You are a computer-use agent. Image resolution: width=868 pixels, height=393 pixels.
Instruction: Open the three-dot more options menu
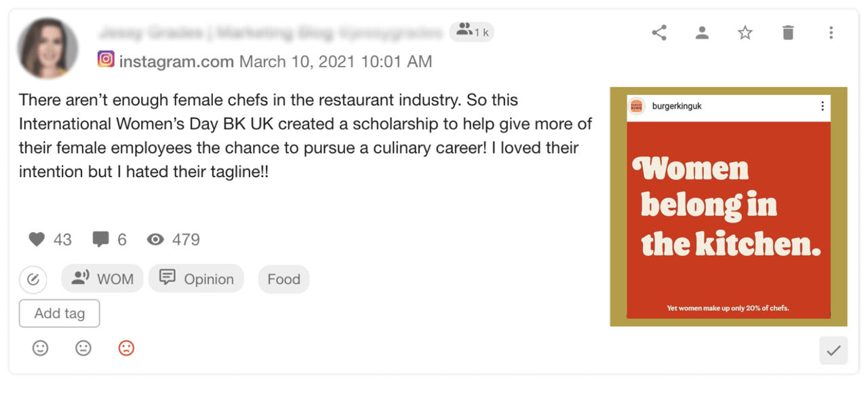tap(831, 33)
